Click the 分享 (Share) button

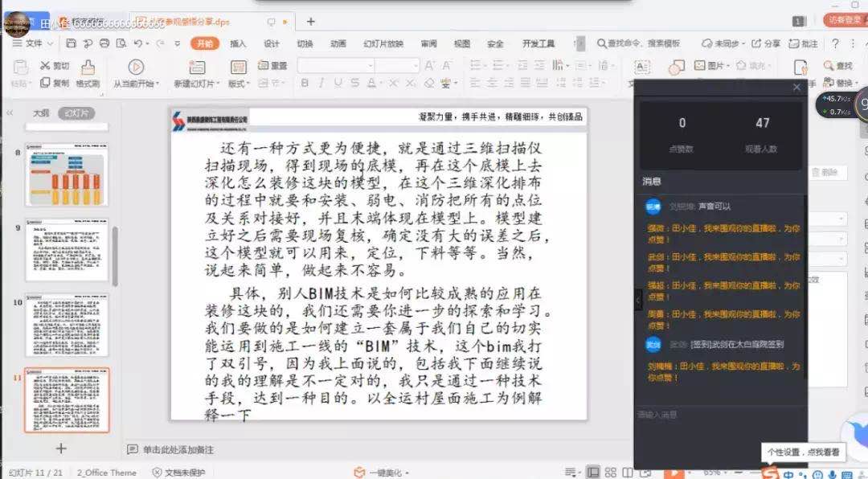pyautogui.click(x=767, y=43)
